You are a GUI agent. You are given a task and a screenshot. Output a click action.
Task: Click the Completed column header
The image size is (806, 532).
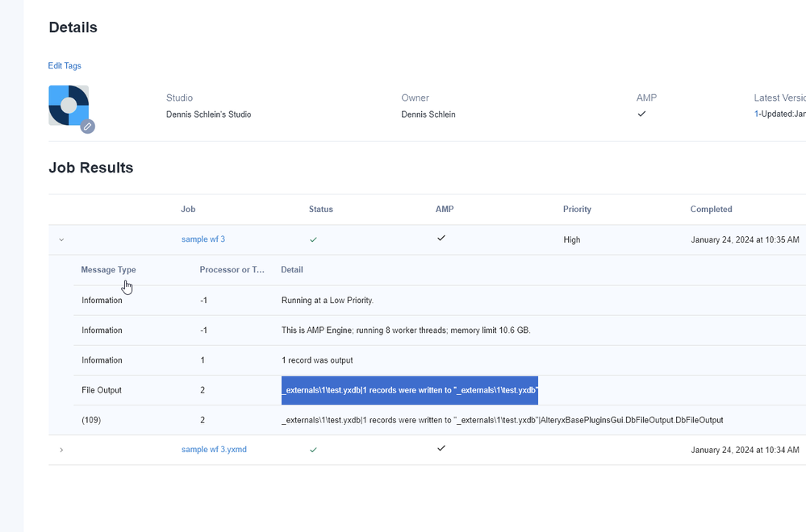click(711, 209)
